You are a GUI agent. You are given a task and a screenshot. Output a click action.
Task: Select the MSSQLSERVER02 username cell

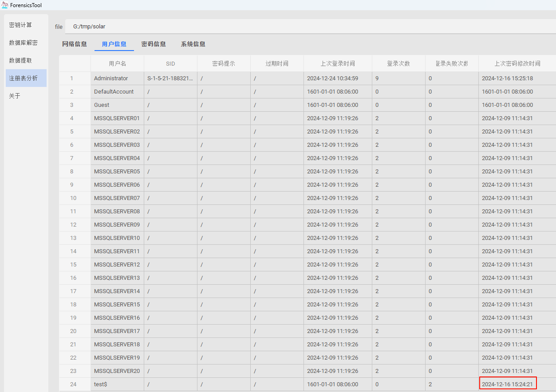tap(118, 132)
